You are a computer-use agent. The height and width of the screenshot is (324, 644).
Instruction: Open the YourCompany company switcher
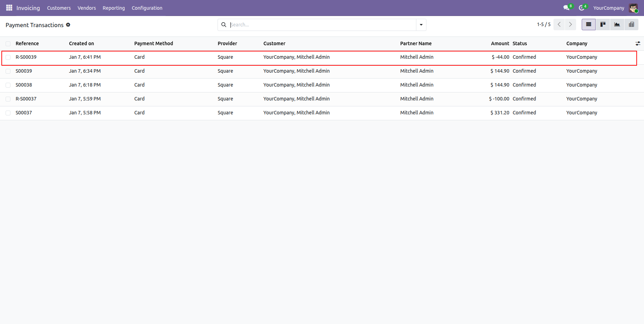tap(608, 8)
